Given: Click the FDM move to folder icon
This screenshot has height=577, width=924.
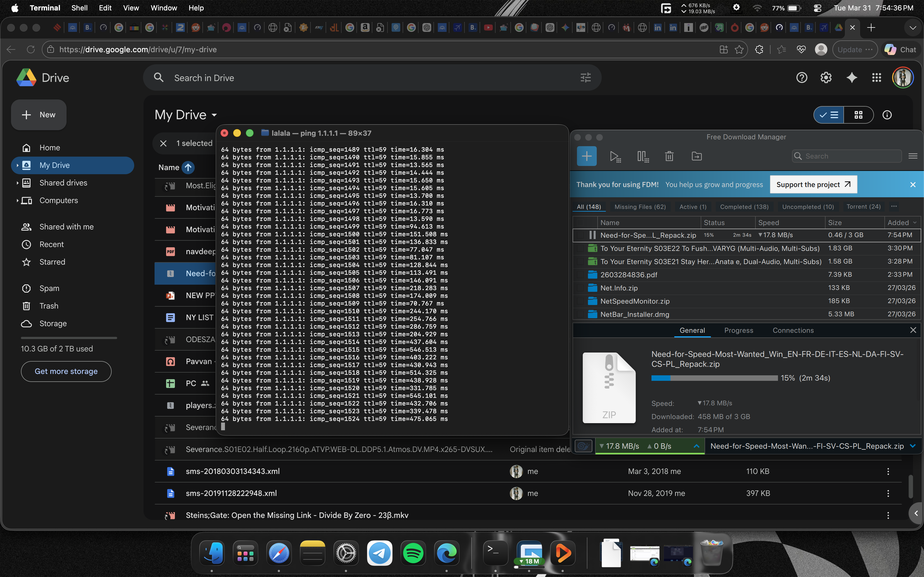Looking at the screenshot, I should point(696,156).
